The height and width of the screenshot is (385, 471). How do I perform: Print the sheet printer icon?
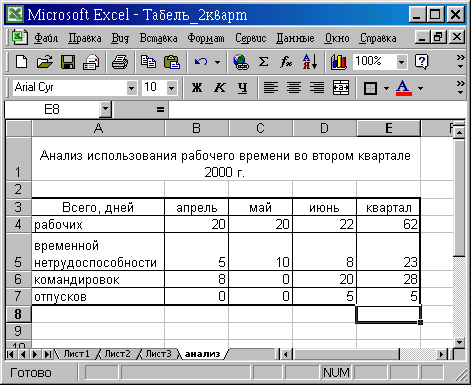point(120,62)
